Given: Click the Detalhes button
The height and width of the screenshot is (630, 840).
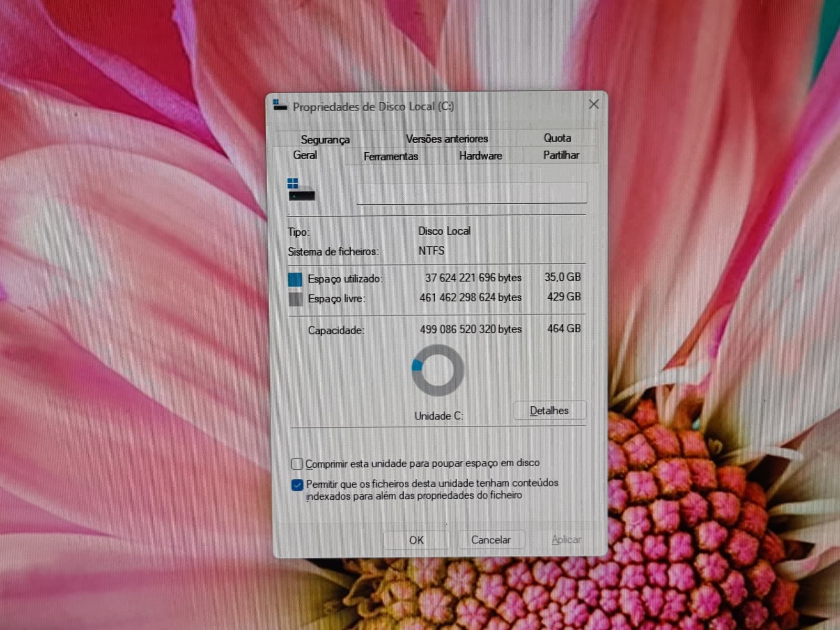Looking at the screenshot, I should pyautogui.click(x=549, y=411).
